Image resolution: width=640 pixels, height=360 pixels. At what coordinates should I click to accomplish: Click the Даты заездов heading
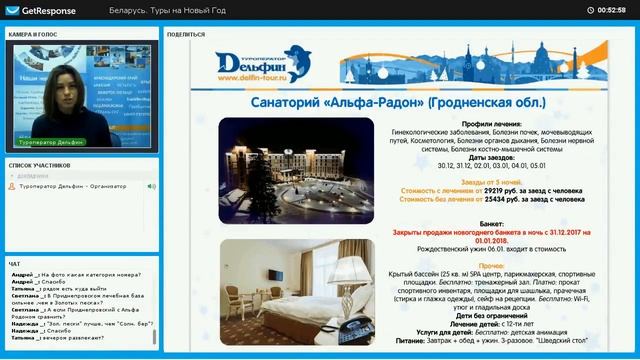click(x=492, y=157)
